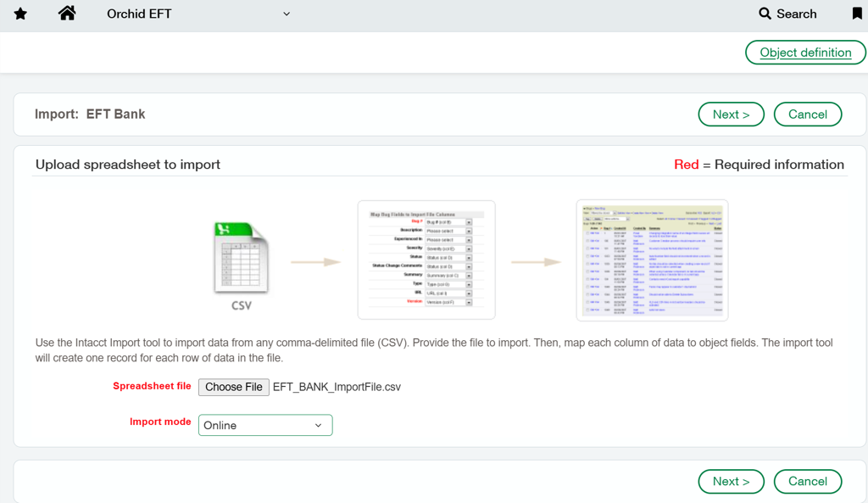Click the Upload spreadsheet to import heading
868x503 pixels.
(128, 165)
